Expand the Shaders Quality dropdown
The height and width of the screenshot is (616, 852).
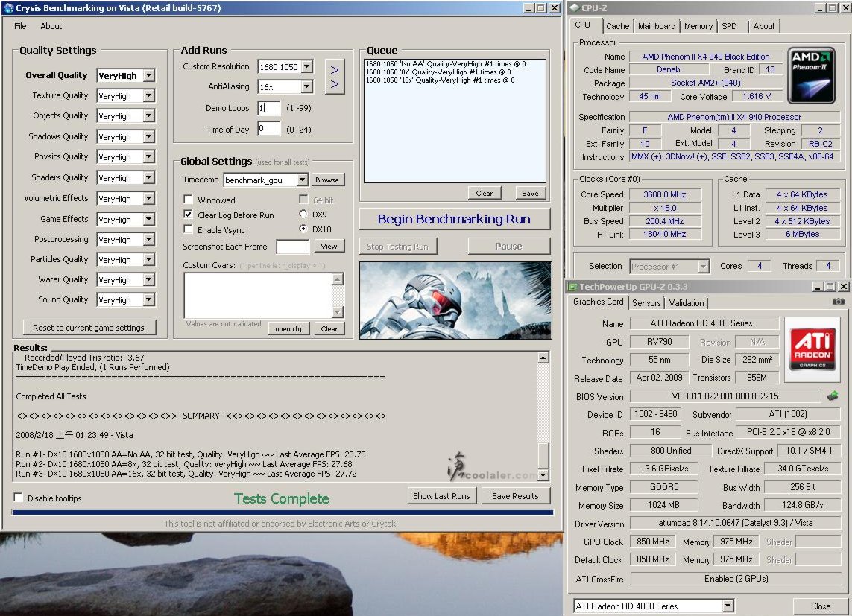(x=148, y=177)
